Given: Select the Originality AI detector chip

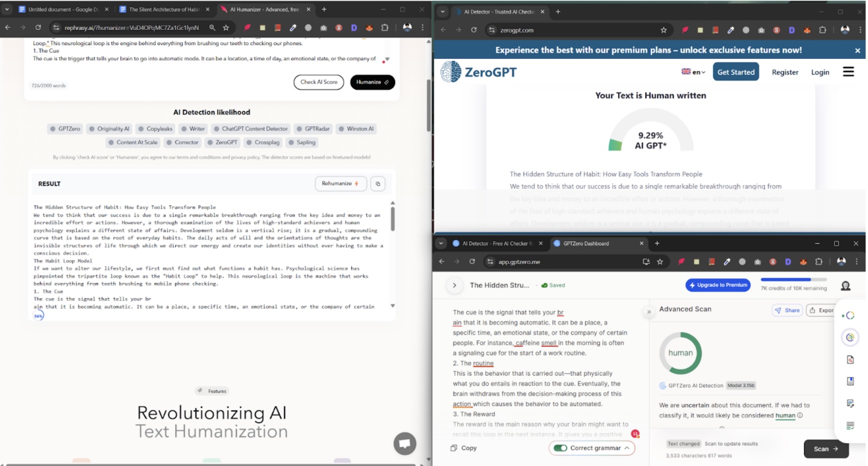Looking at the screenshot, I should 109,129.
